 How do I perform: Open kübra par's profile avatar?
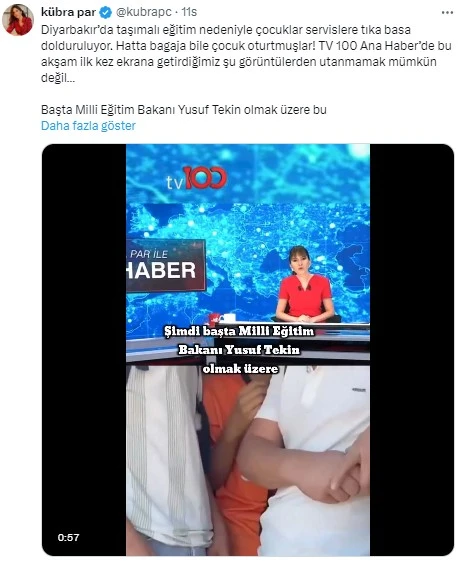tap(18, 20)
